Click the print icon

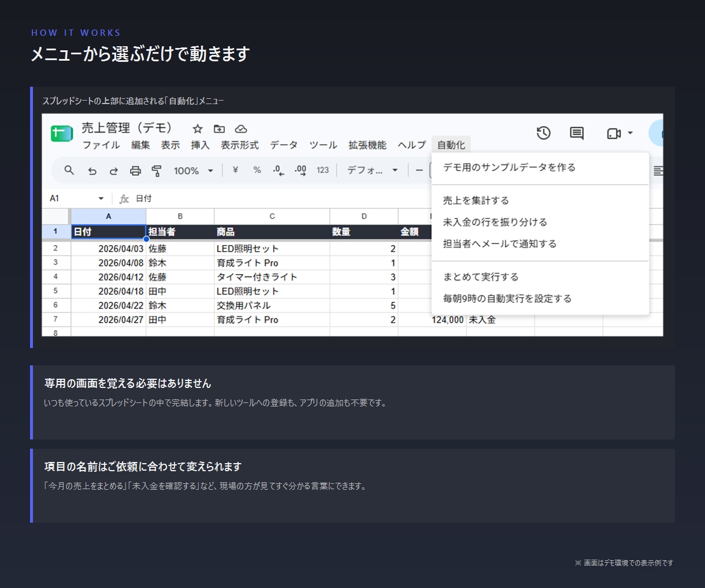click(x=135, y=171)
